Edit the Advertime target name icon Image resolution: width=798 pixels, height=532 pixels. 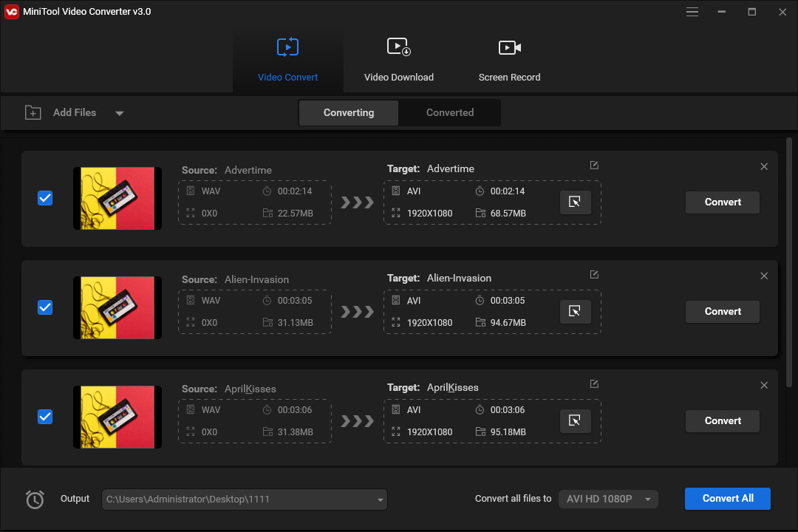[x=594, y=165]
